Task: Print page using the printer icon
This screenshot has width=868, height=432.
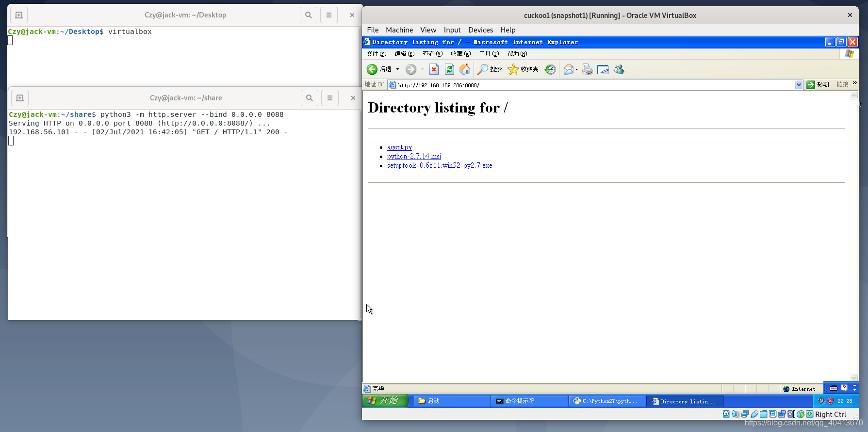Action: click(588, 69)
